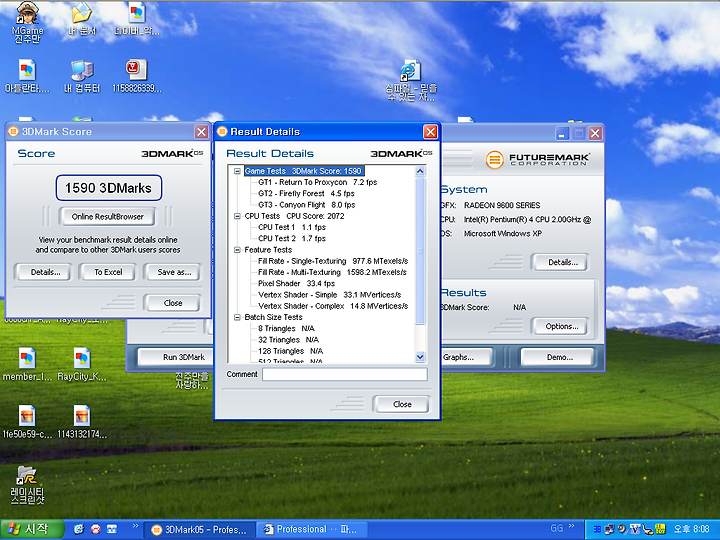Screen dimensions: 720x540
Task: Click the results list scrollbar thumb
Action: coord(420,251)
